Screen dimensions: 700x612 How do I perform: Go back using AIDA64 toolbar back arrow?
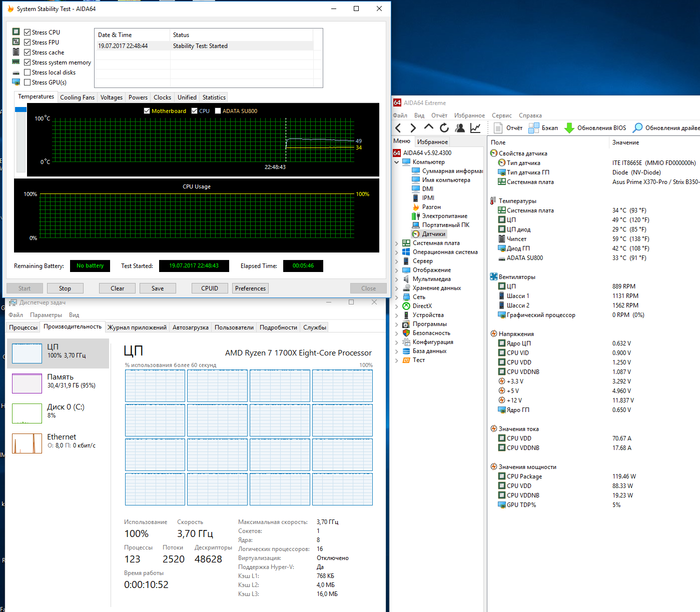tap(398, 128)
